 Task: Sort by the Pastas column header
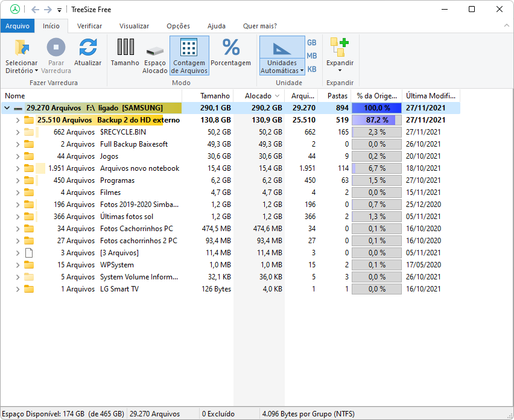click(x=335, y=96)
